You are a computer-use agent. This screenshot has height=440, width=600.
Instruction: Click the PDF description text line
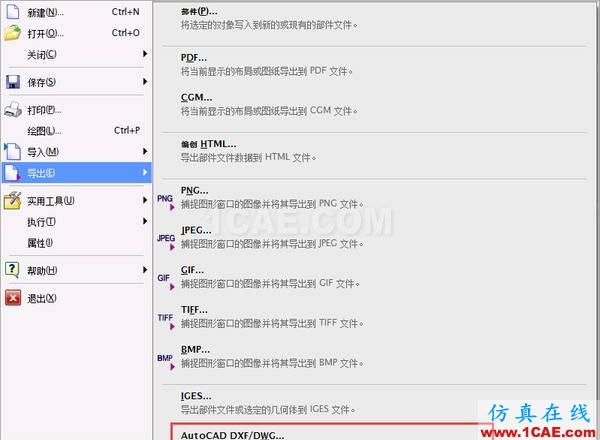point(267,71)
